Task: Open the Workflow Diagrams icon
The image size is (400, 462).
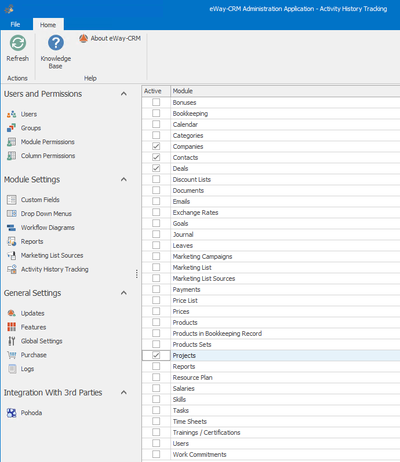Action: (11, 228)
